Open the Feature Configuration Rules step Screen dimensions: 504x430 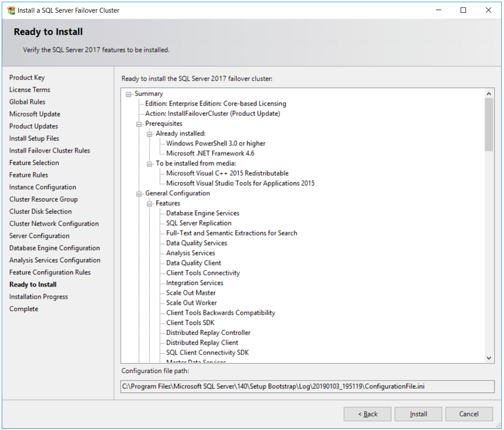point(50,273)
